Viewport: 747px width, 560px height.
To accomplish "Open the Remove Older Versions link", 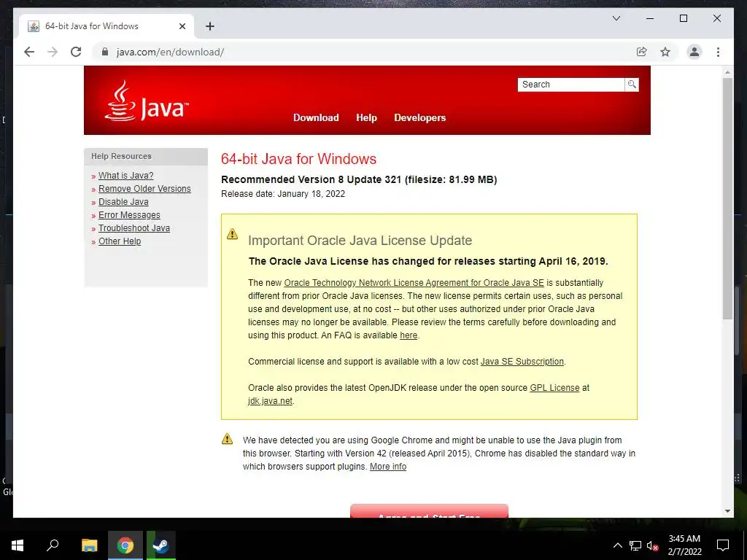I will 144,189.
